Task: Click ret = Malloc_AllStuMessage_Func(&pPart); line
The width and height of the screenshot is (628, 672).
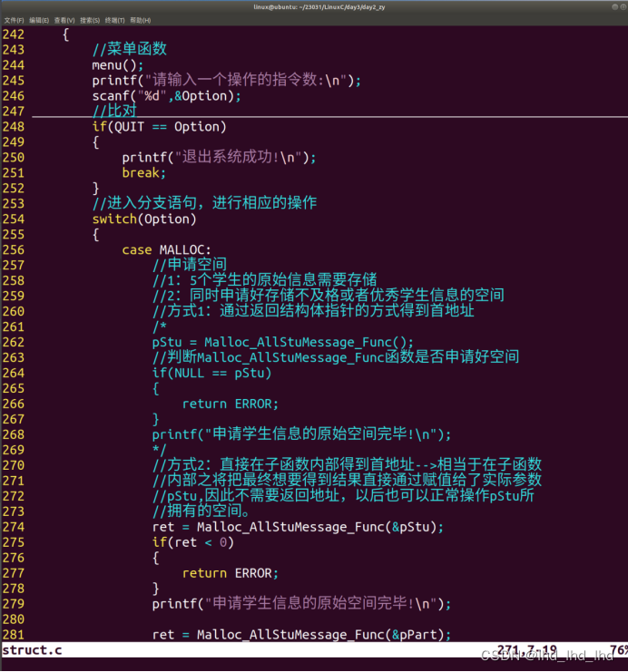Action: tap(301, 634)
